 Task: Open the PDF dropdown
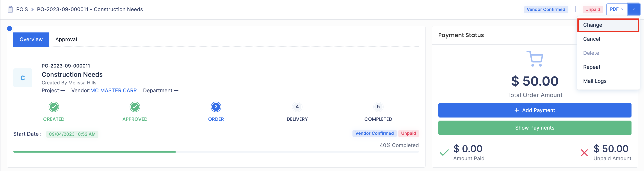(x=616, y=9)
